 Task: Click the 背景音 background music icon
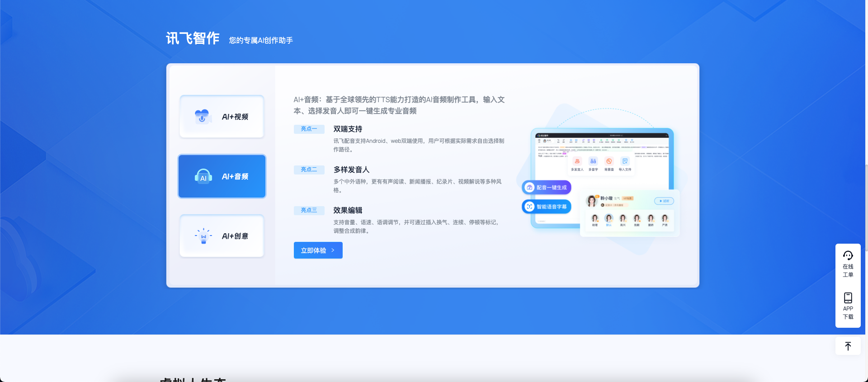609,161
